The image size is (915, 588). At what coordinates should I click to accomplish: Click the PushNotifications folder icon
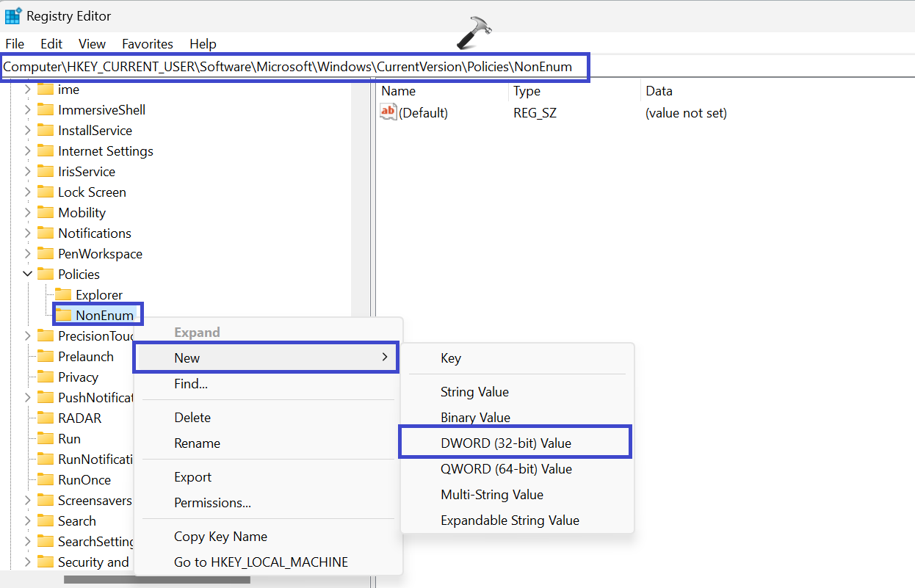46,398
